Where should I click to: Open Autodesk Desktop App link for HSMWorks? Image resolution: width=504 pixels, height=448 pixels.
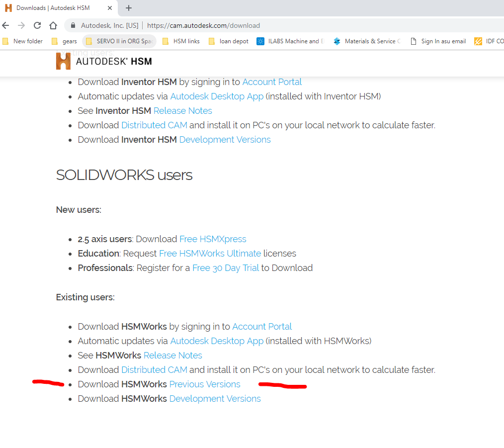(217, 341)
